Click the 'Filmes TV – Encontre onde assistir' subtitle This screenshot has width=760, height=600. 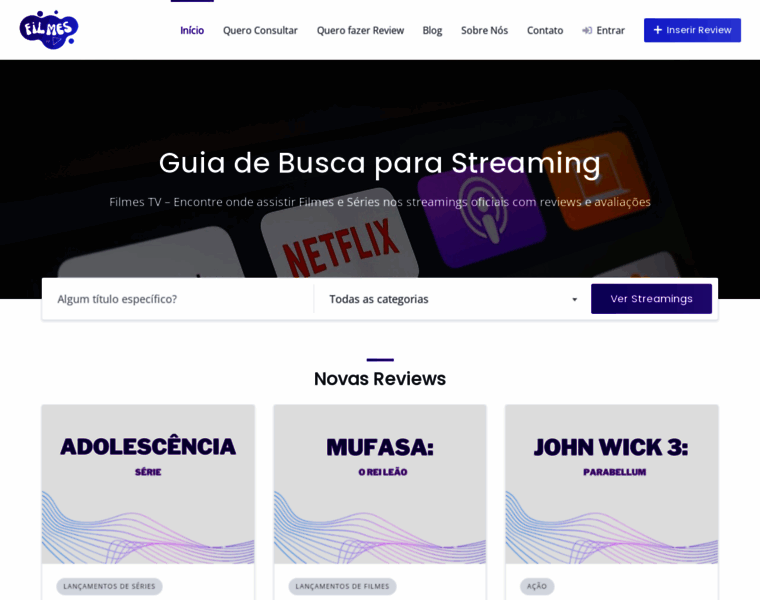[380, 202]
